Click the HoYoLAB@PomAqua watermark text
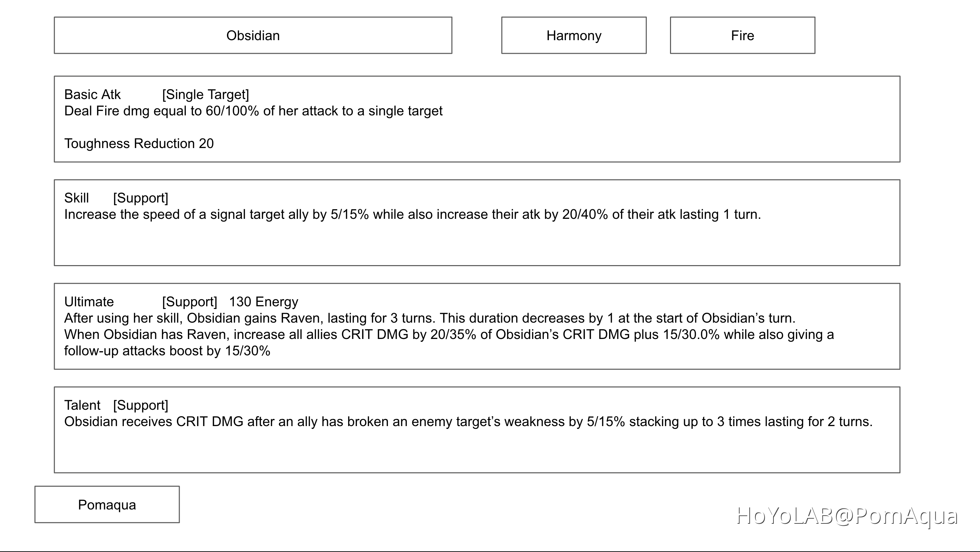This screenshot has width=980, height=552. 847,516
